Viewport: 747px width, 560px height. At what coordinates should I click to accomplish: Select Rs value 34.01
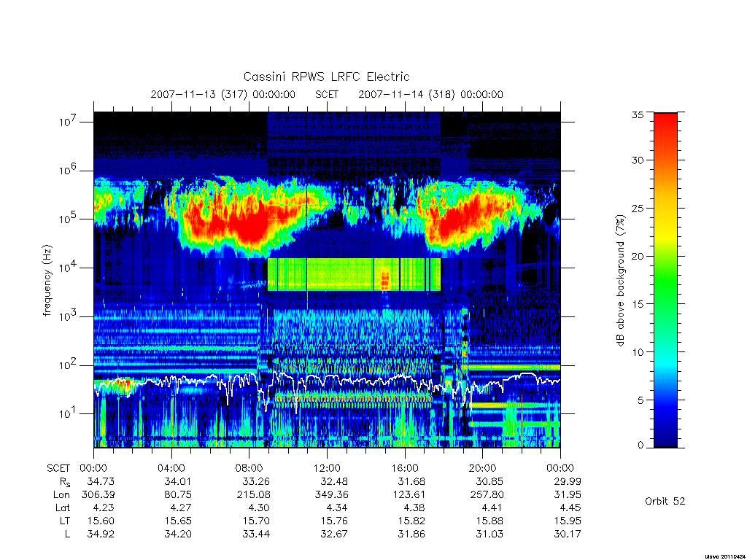178,481
